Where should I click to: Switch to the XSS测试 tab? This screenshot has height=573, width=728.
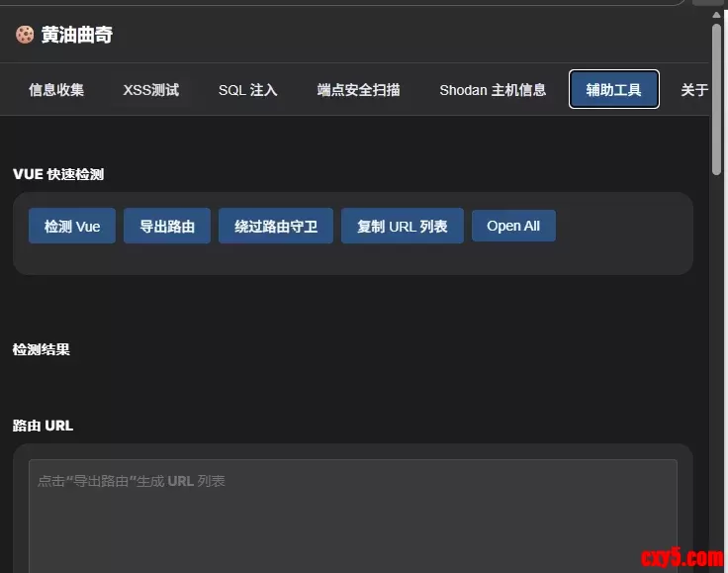click(x=151, y=90)
